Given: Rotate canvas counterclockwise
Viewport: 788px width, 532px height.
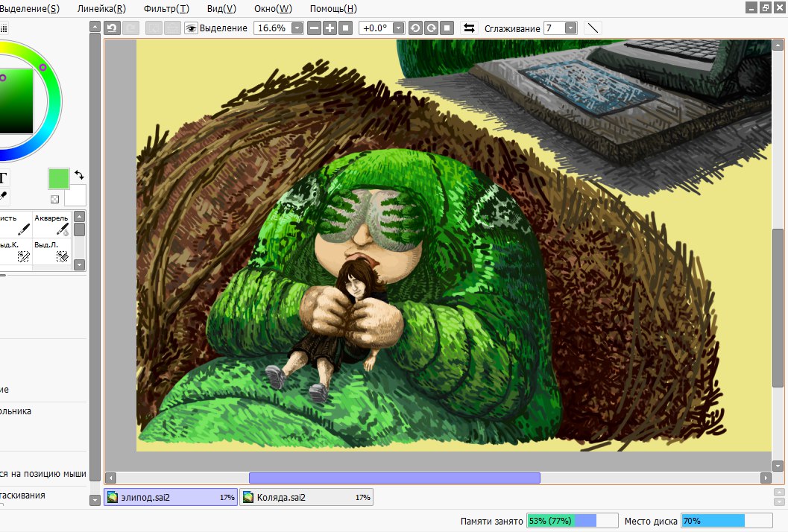Looking at the screenshot, I should pyautogui.click(x=415, y=28).
